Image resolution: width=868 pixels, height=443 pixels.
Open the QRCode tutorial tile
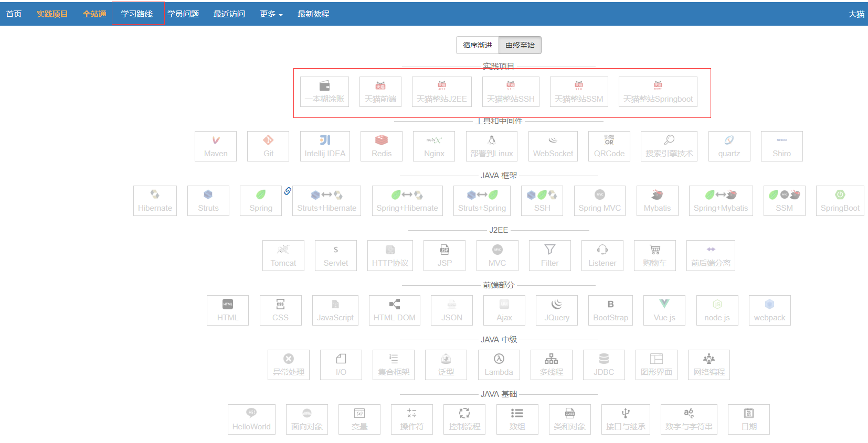click(x=609, y=146)
